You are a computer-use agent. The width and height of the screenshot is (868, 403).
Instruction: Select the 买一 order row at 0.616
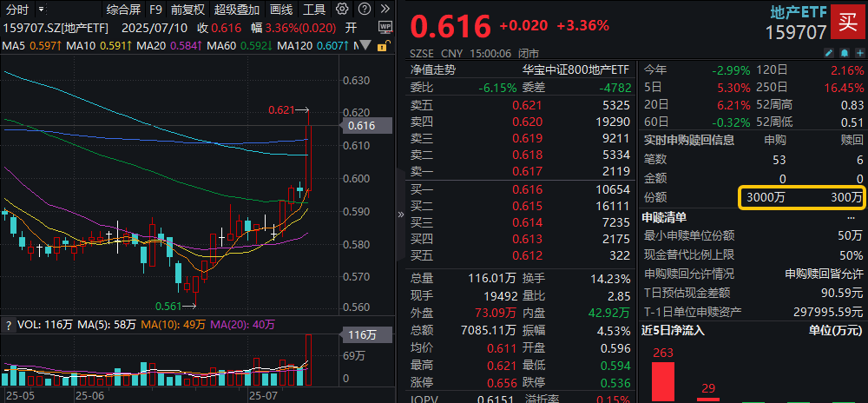coord(520,190)
